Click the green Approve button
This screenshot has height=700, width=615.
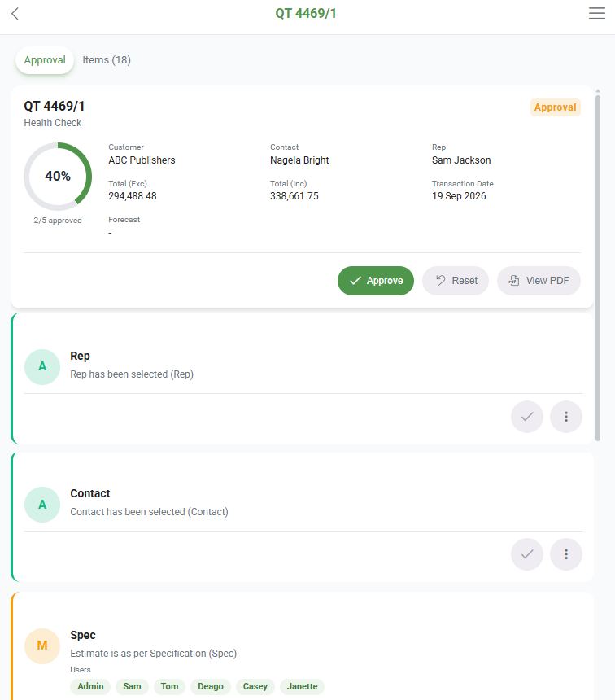(376, 280)
